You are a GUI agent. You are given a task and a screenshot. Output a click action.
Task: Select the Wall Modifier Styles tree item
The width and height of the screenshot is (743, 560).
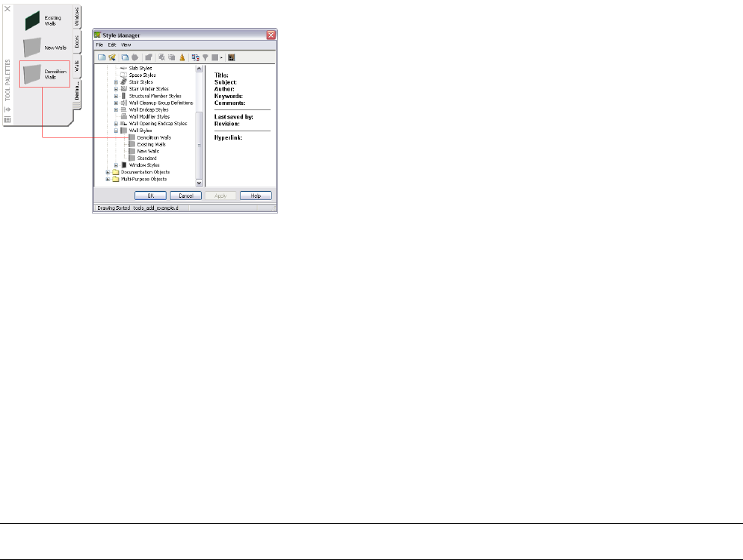pyautogui.click(x=150, y=116)
